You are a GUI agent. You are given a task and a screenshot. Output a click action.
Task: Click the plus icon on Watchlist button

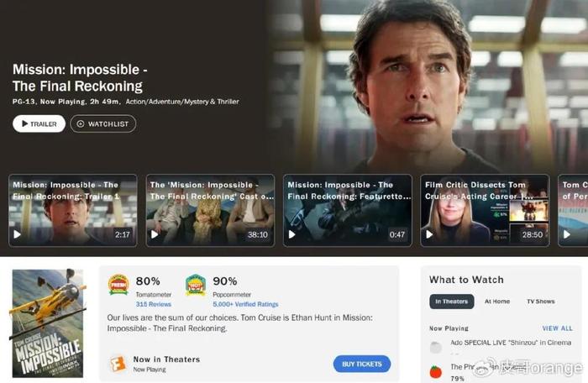[x=81, y=123]
